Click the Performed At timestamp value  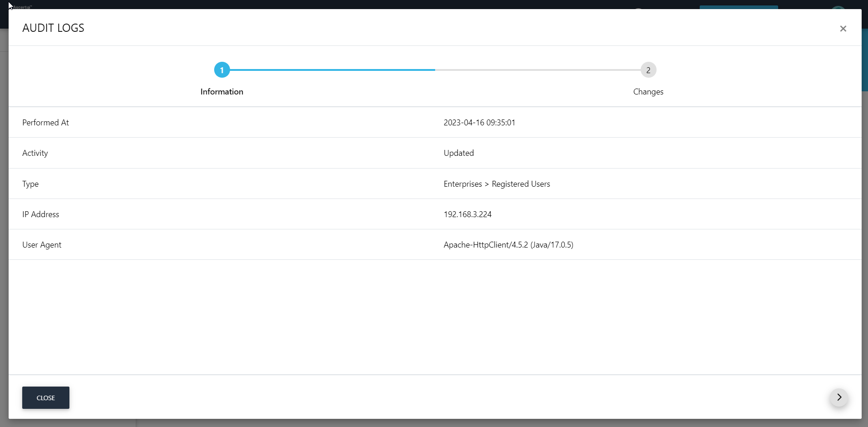pos(479,123)
